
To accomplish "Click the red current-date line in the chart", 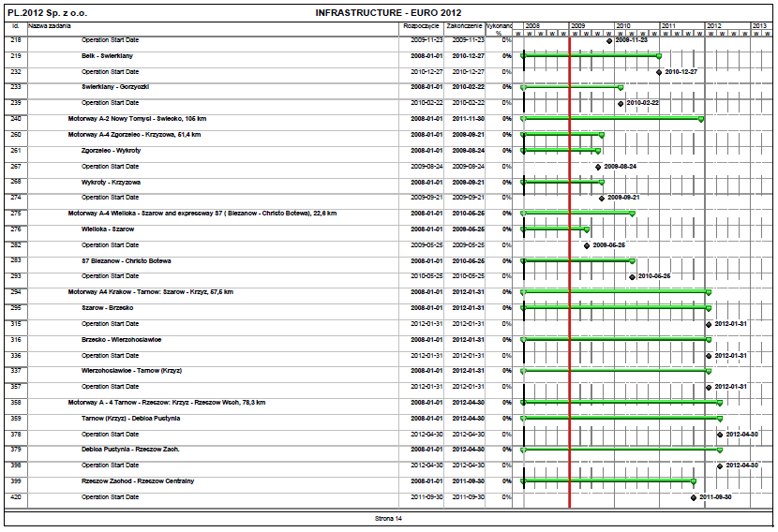I will (570, 272).
